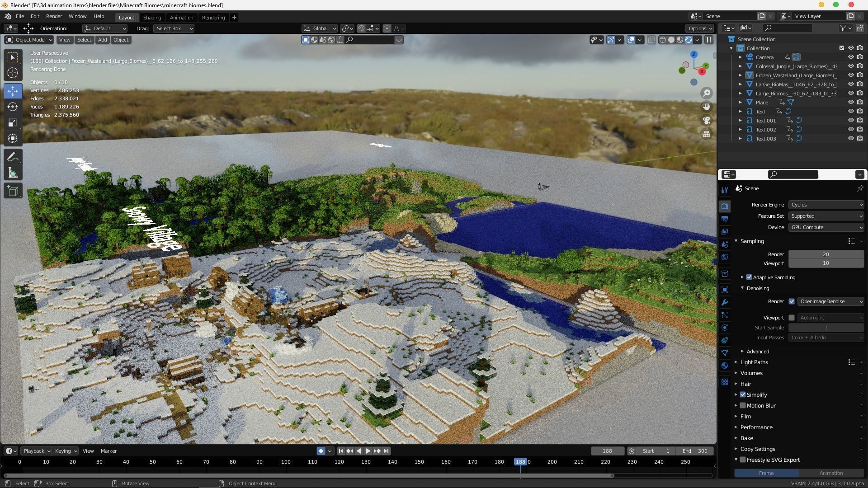The height and width of the screenshot is (488, 868).
Task: Uncheck the Adaptive Sampling checkbox
Action: [749, 277]
